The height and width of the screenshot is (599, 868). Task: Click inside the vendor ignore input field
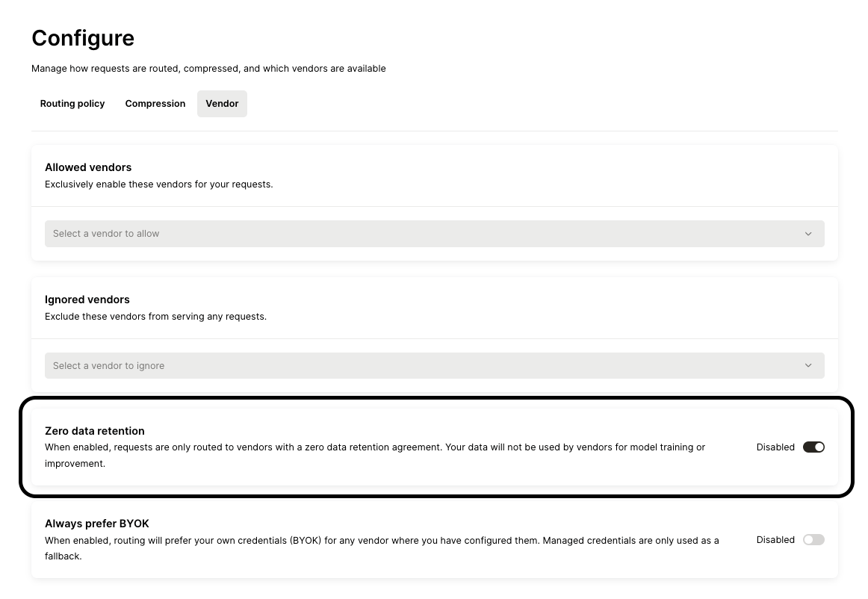[x=224, y=365]
